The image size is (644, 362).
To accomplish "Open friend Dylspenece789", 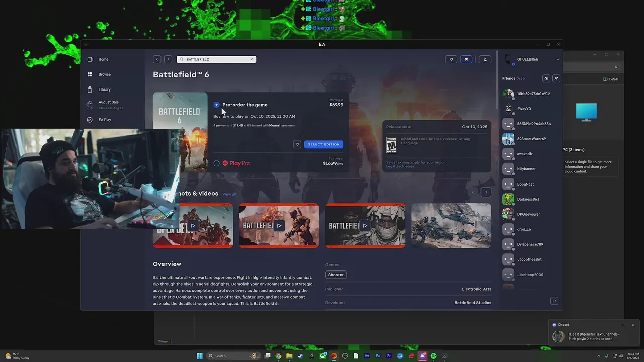I will click(531, 244).
